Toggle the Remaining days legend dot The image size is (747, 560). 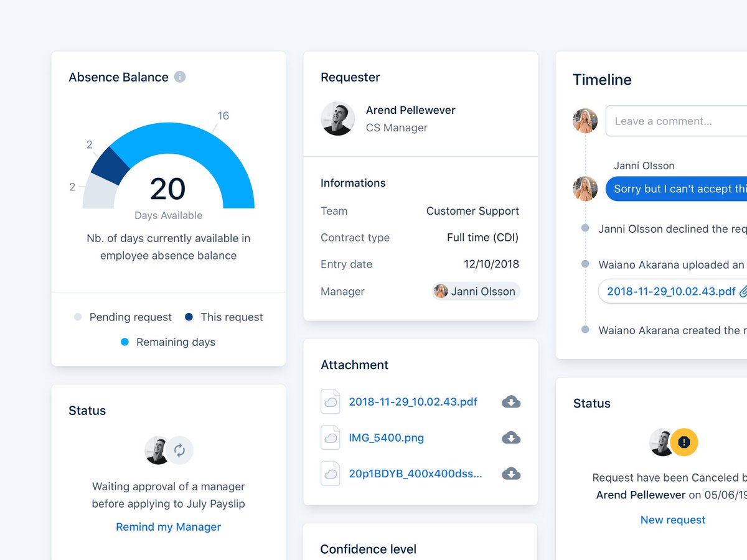(124, 342)
